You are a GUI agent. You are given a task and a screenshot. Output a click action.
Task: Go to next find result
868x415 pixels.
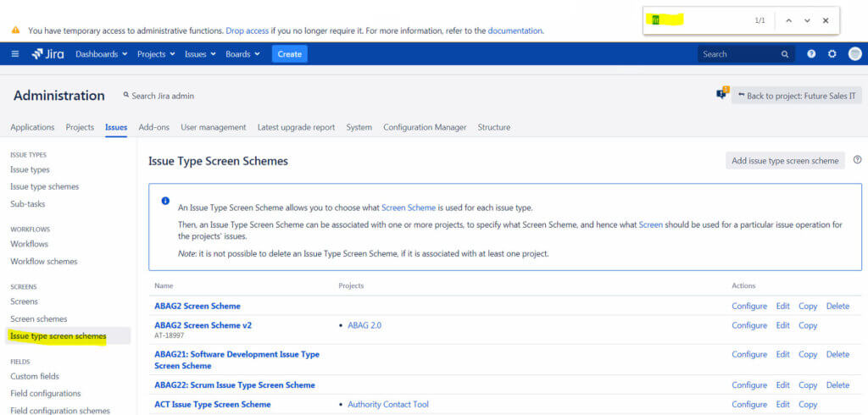(807, 20)
